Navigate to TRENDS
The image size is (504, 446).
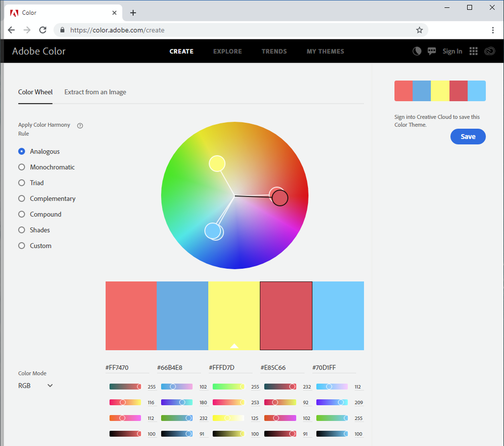[x=274, y=51]
